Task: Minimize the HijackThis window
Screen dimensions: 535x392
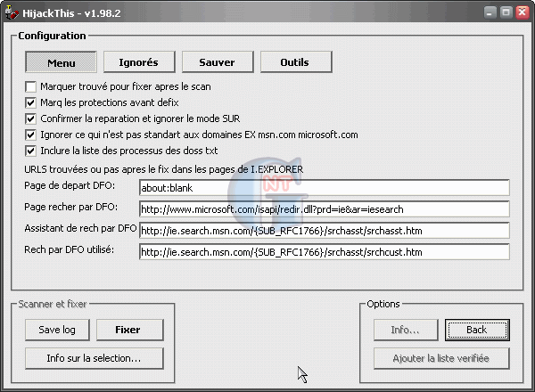Action: (x=490, y=13)
